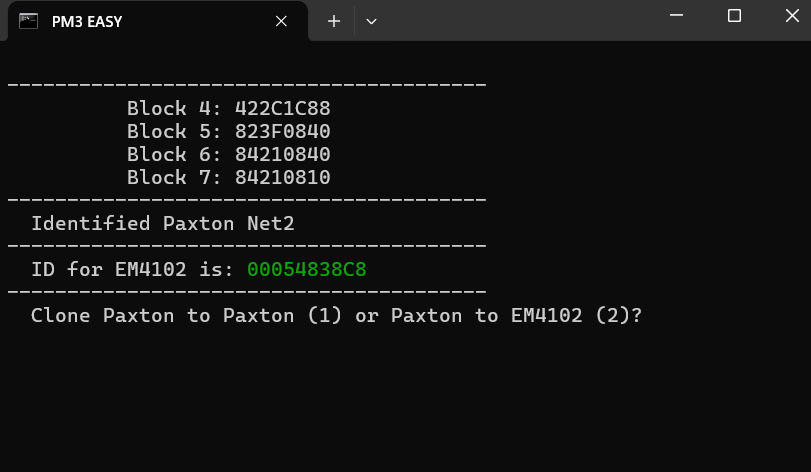
Task: Expand the new tab profile dropdown chevron
Action: (x=371, y=21)
